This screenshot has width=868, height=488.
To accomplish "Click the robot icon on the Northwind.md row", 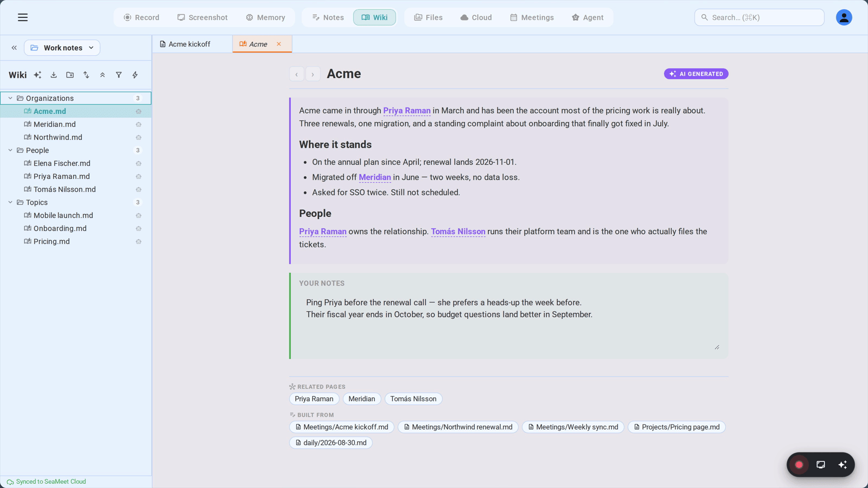I will click(138, 137).
